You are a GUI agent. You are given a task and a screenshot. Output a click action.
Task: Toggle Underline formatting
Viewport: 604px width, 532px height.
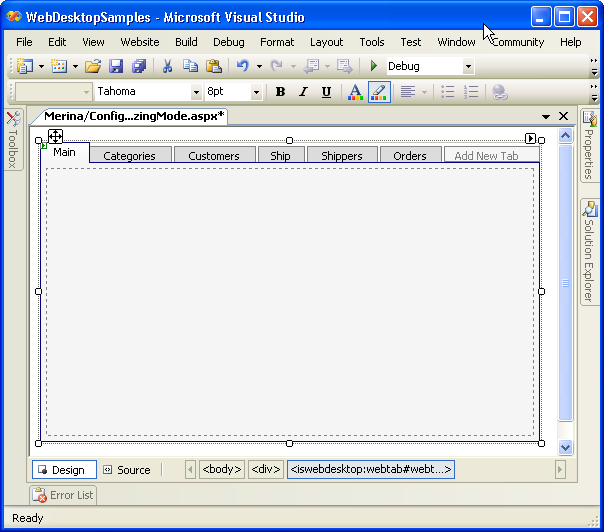[x=326, y=92]
